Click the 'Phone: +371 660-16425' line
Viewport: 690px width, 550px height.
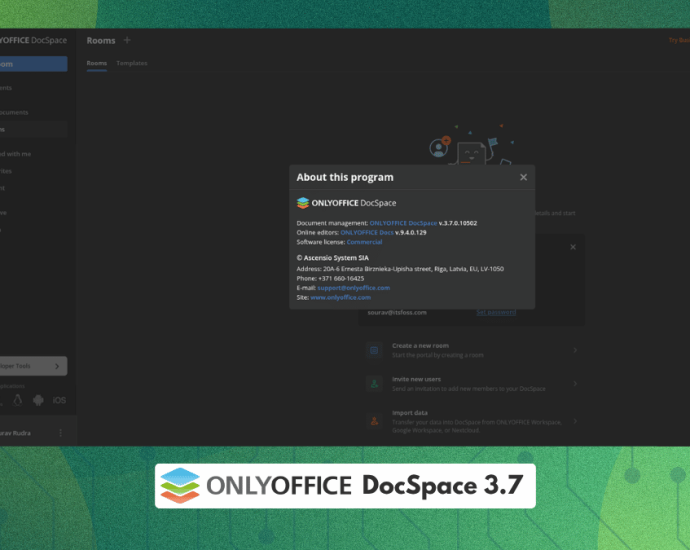point(330,279)
